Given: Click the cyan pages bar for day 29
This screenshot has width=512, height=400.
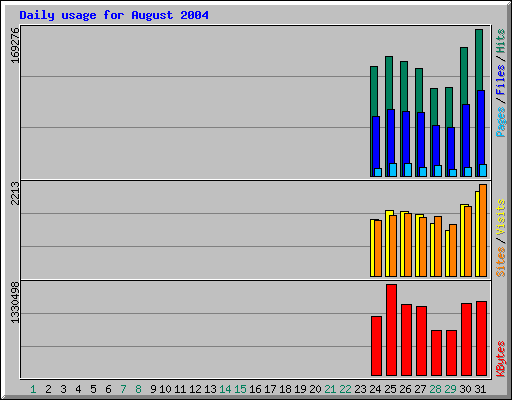Looking at the screenshot, I should [453, 173].
